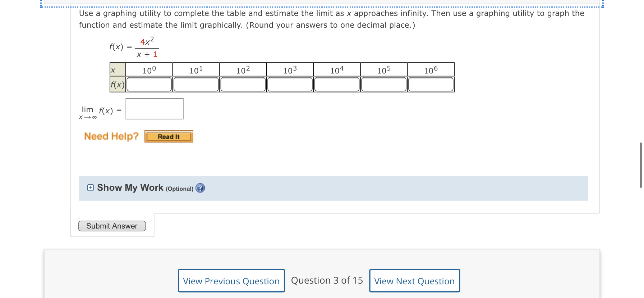The height and width of the screenshot is (298, 644).
Task: Click the Need Help? label
Action: pos(111,136)
